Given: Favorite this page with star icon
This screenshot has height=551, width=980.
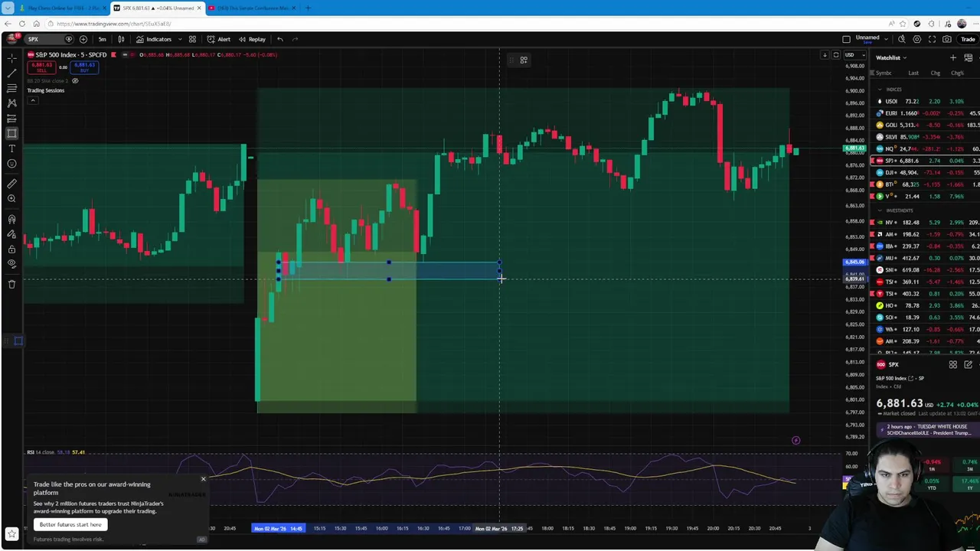Looking at the screenshot, I should 903,24.
